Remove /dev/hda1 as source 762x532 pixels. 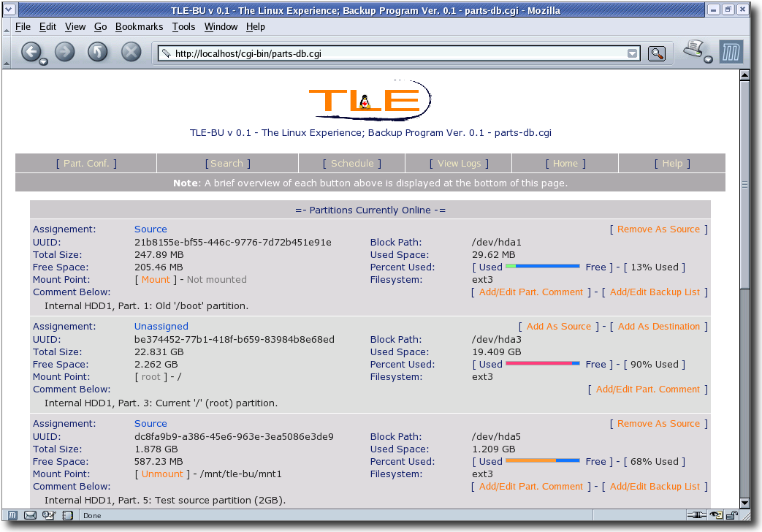(x=658, y=229)
